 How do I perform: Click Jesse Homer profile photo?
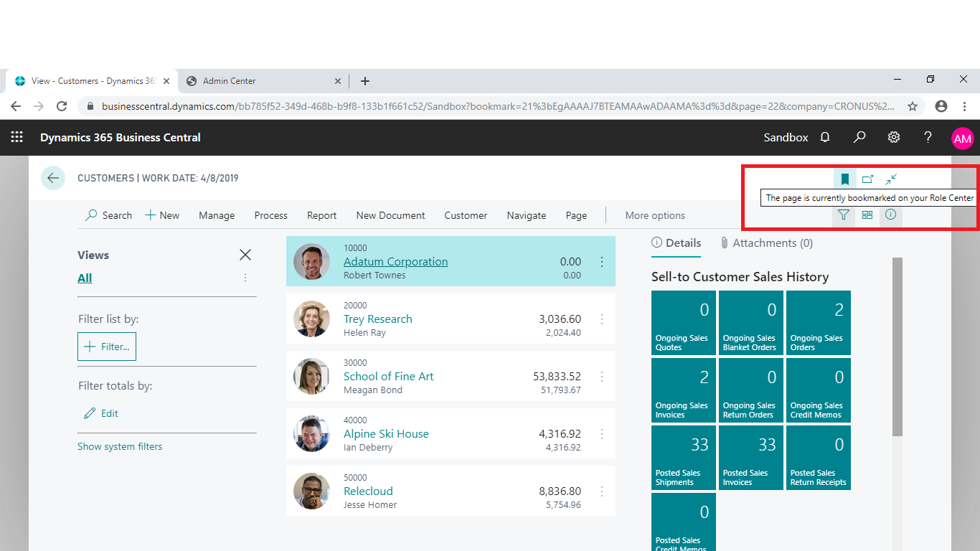click(x=311, y=491)
